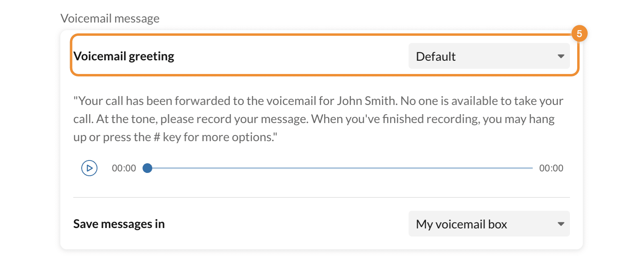Seek to the middle of the audio track

click(340, 168)
